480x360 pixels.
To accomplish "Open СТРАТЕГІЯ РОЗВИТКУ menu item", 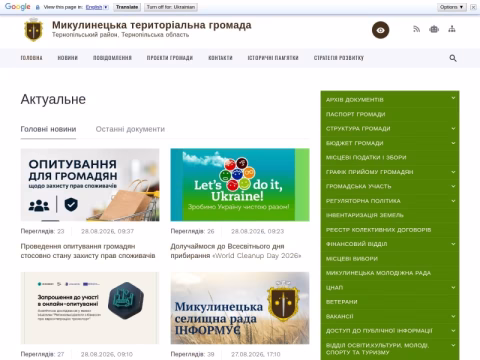I will [339, 58].
